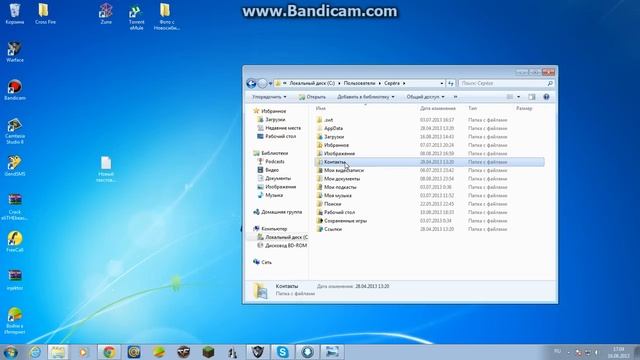The height and width of the screenshot is (360, 640).
Task: Open Explorer help with the question mark icon
Action: pos(546,97)
